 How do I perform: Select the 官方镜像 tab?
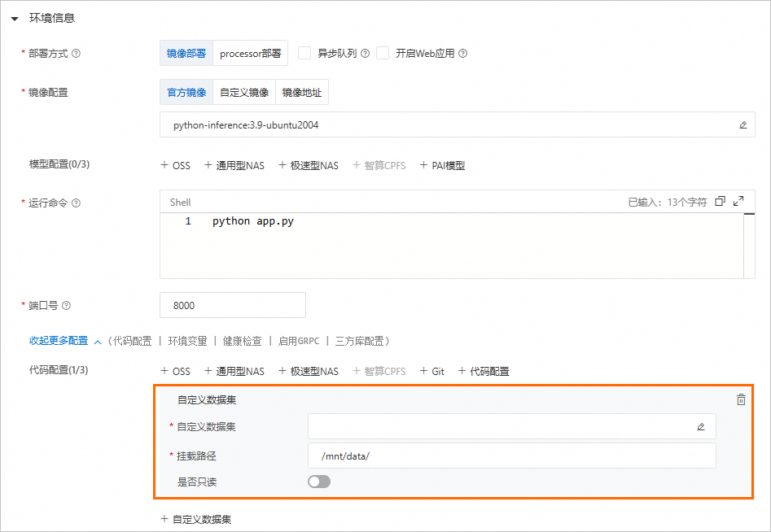[x=186, y=93]
